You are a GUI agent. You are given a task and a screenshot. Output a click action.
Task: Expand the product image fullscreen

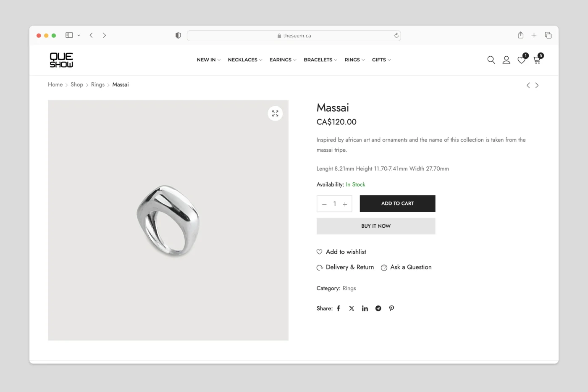275,113
